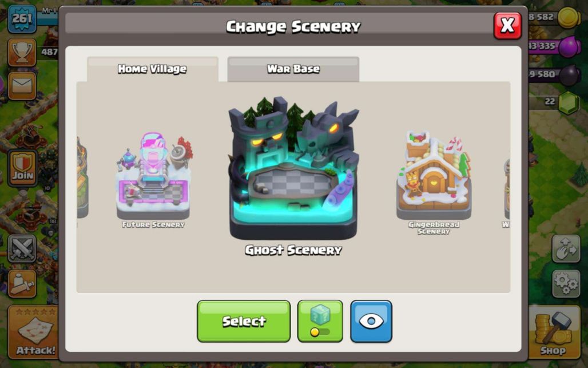Image resolution: width=588 pixels, height=368 pixels.
Task: Tap the Attack! map button
Action: (33, 332)
